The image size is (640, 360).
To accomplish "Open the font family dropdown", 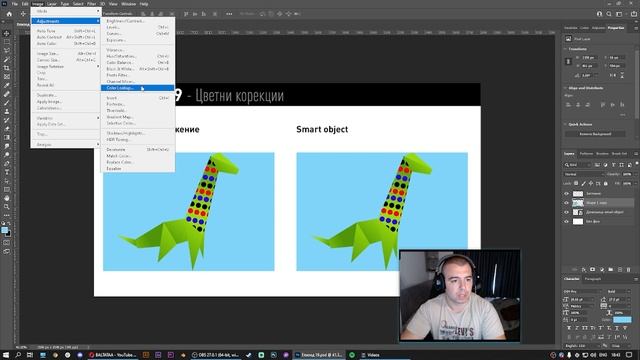I will 583,291.
